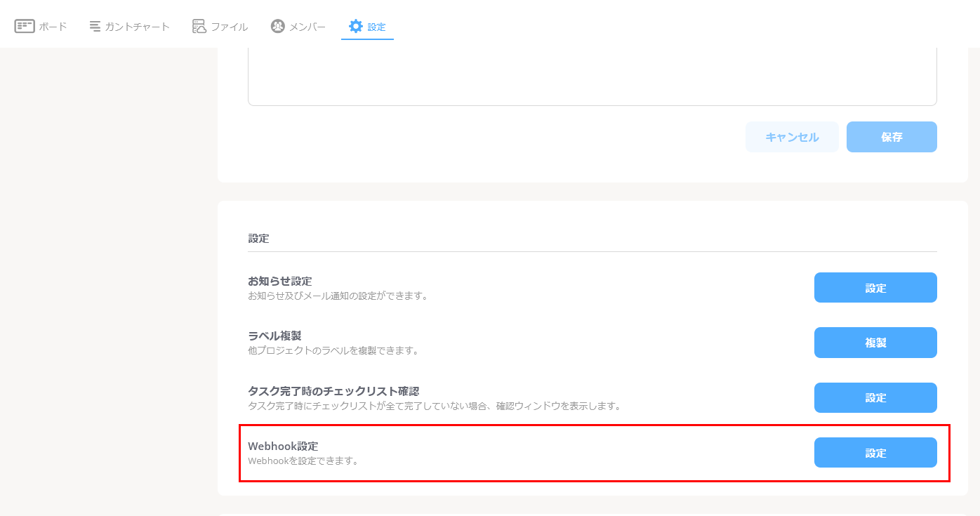Switch to the ボード tab label

pyautogui.click(x=53, y=27)
